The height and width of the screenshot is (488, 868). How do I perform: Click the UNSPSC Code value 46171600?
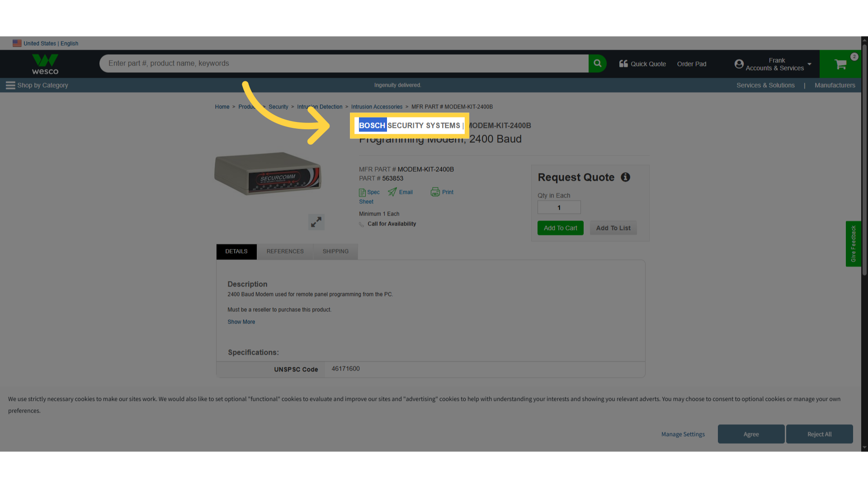(345, 369)
